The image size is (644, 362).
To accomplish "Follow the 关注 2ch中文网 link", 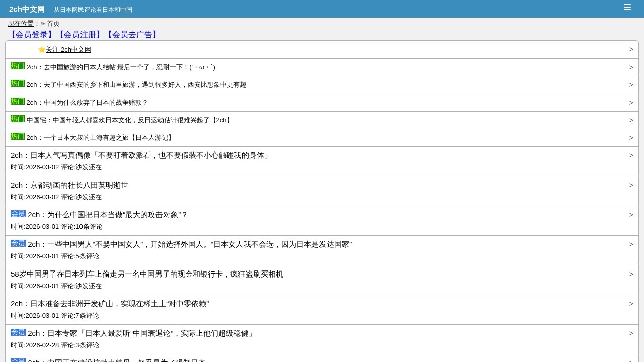I will [x=68, y=50].
